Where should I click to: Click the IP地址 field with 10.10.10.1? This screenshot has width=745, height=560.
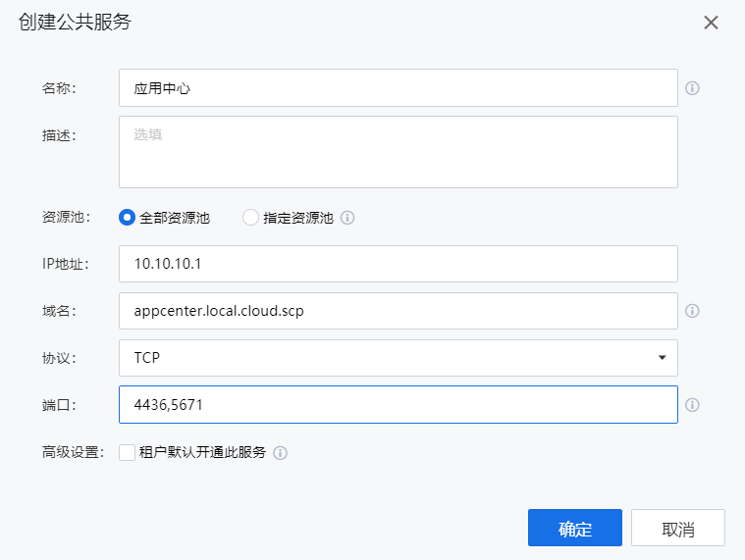(398, 264)
